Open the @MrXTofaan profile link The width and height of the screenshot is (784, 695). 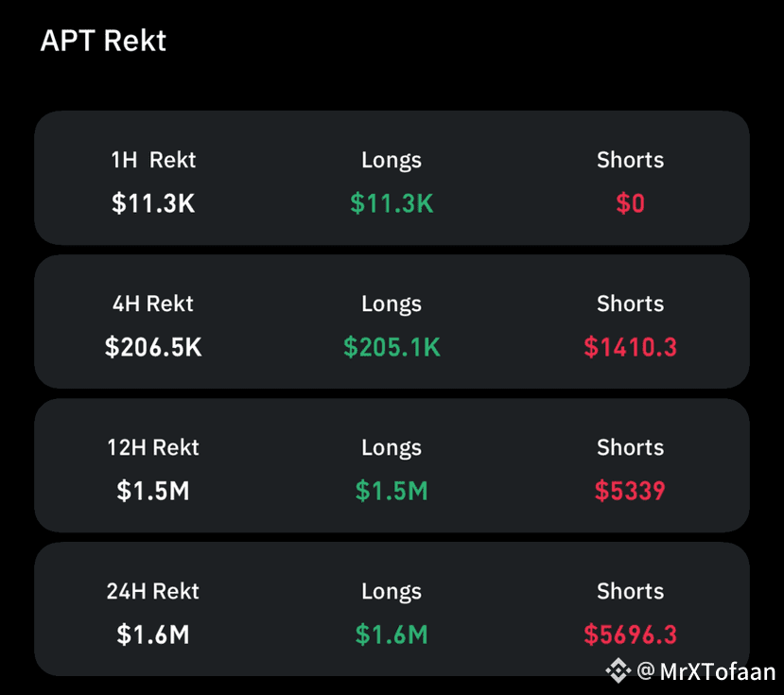click(x=706, y=671)
